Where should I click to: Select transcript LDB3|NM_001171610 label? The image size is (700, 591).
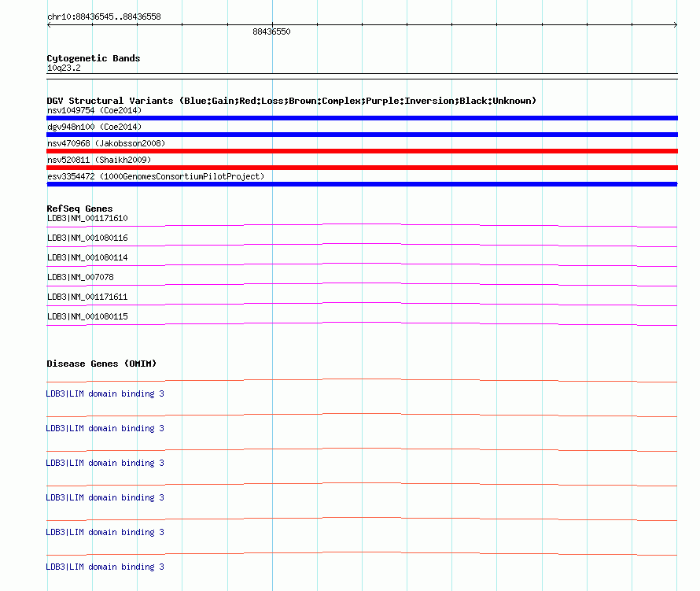point(87,218)
